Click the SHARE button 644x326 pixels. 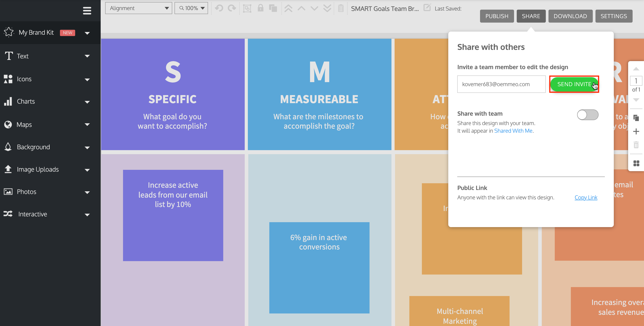tap(531, 16)
